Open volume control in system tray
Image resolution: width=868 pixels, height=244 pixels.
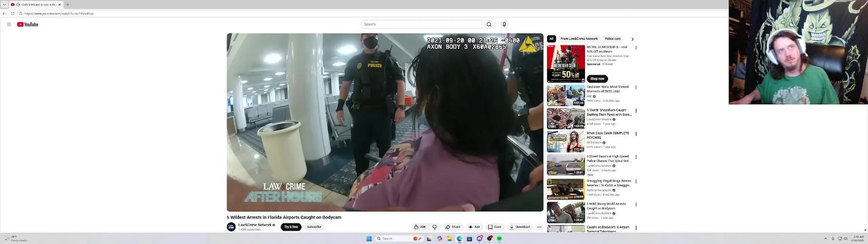(x=846, y=239)
